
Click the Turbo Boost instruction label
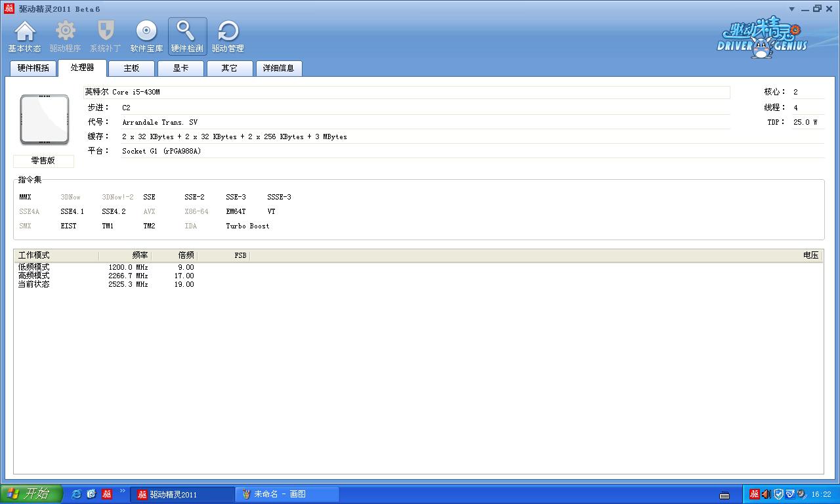click(x=247, y=226)
